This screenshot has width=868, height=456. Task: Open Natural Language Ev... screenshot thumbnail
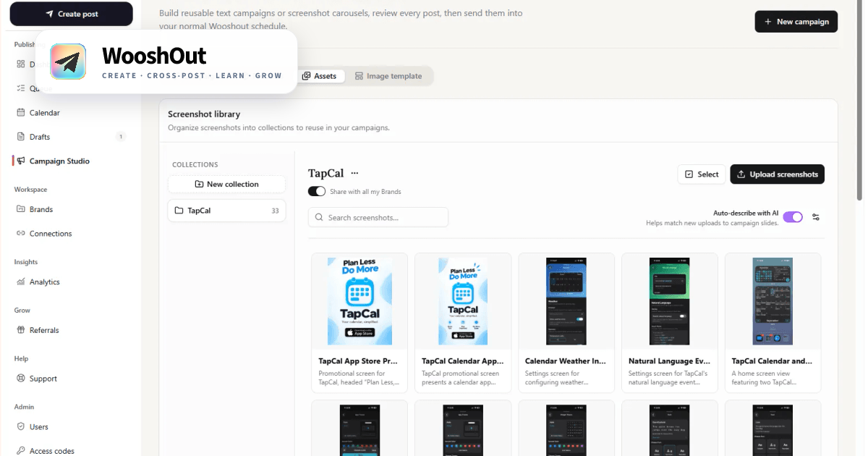[670, 301]
